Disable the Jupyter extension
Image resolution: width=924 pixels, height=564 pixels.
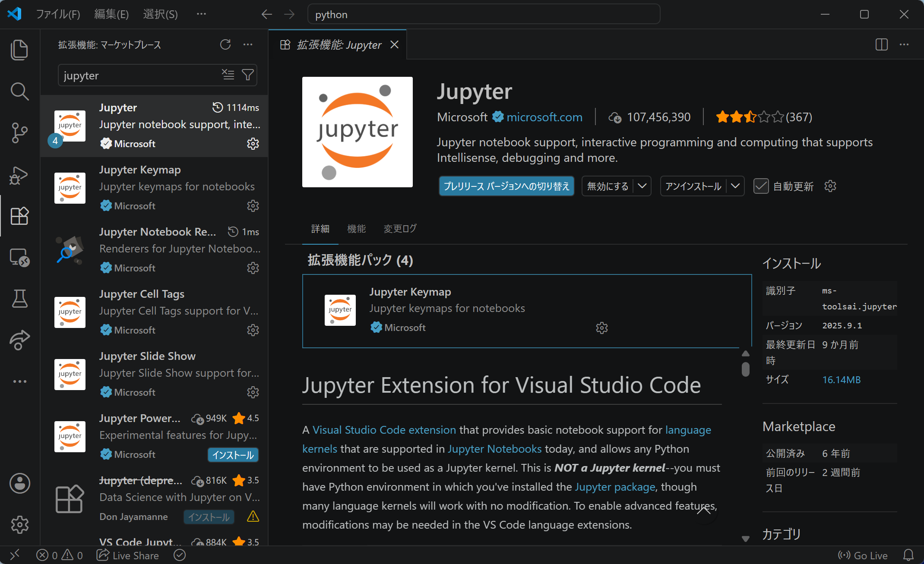pyautogui.click(x=608, y=186)
